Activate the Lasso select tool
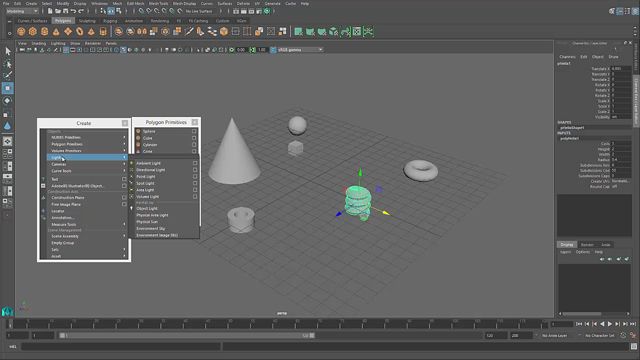The width and height of the screenshot is (640, 360). click(x=7, y=64)
